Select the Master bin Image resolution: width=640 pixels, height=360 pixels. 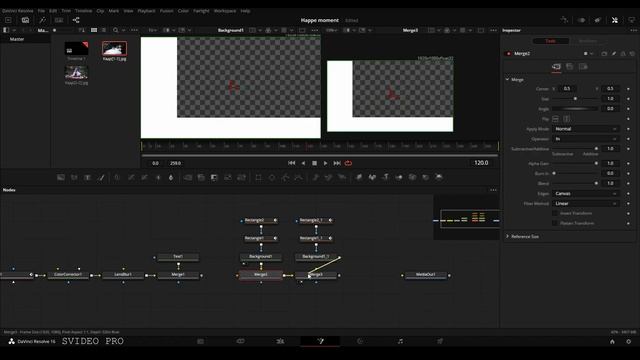pos(17,39)
